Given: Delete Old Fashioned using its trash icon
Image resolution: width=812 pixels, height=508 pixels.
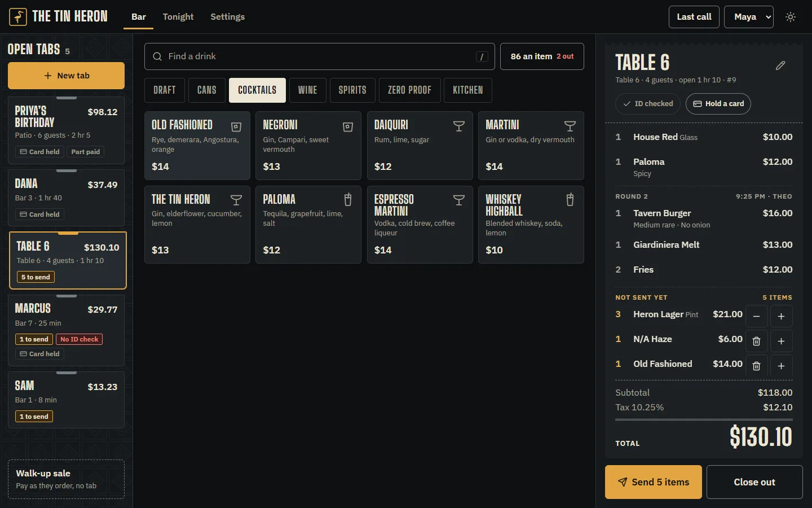Looking at the screenshot, I should tap(757, 366).
